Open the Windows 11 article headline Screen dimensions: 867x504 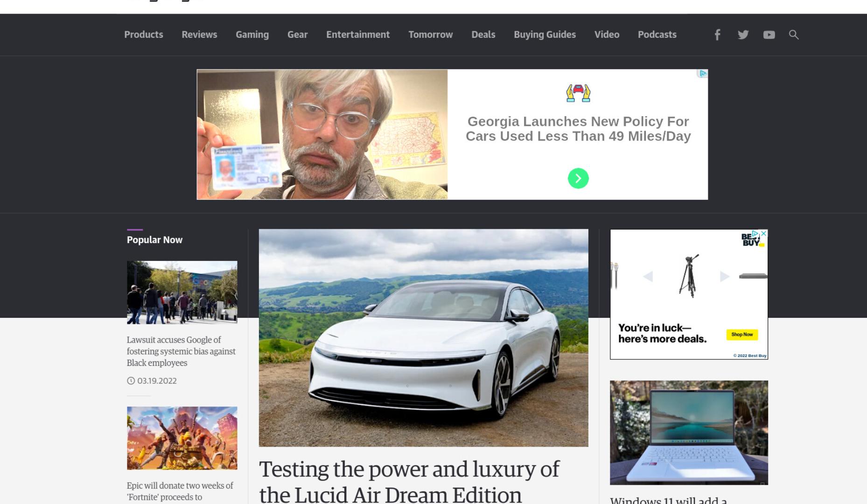point(668,500)
